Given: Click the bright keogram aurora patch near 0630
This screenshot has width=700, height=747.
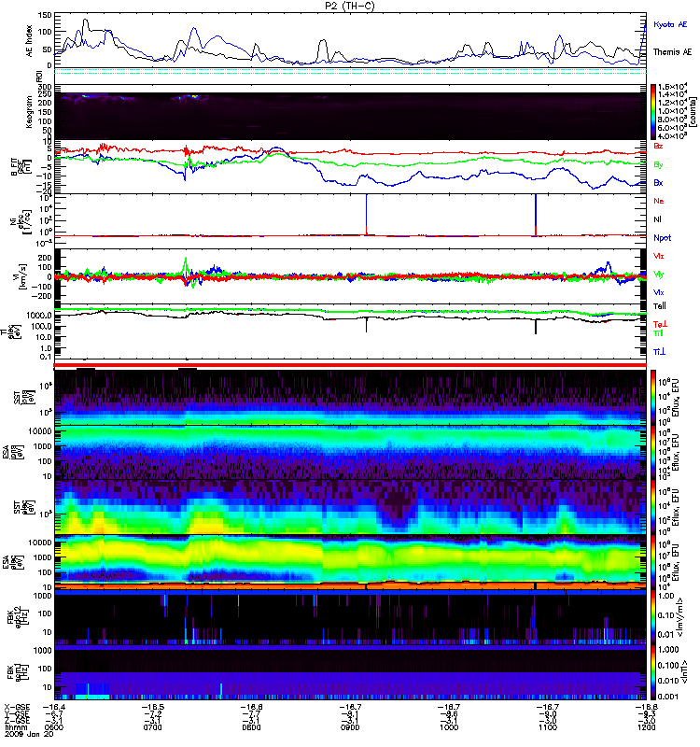Looking at the screenshot, I should [84, 97].
